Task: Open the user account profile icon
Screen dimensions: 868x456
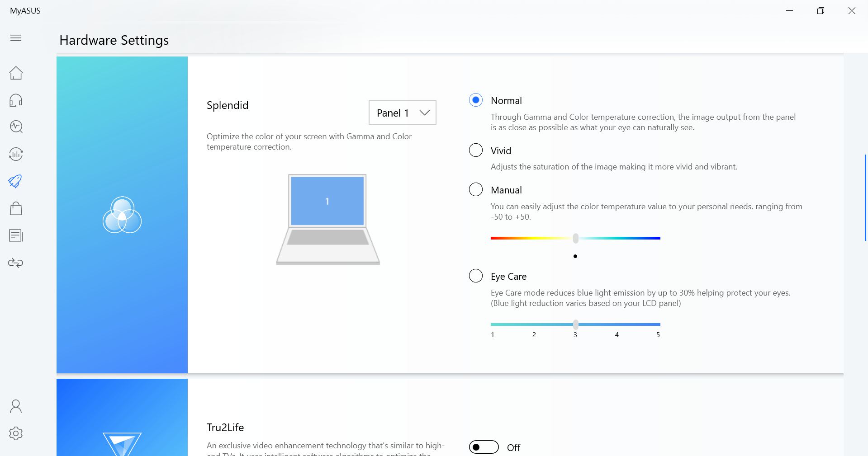Action: tap(16, 406)
